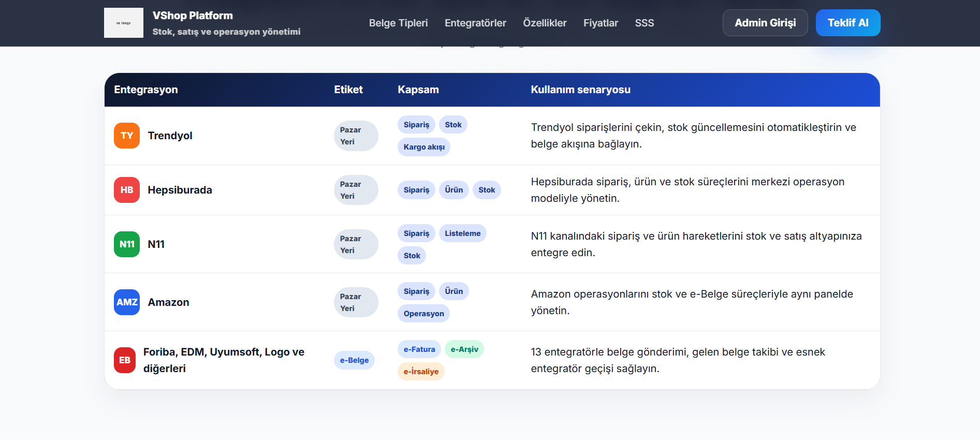This screenshot has height=443, width=980.
Task: Go to Entegratörler section
Action: 475,23
